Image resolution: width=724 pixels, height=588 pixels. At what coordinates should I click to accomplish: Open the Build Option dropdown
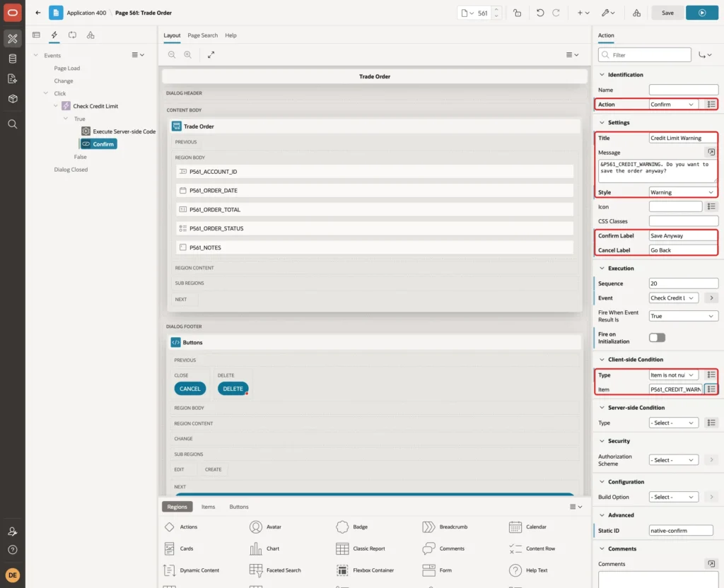[x=673, y=497]
